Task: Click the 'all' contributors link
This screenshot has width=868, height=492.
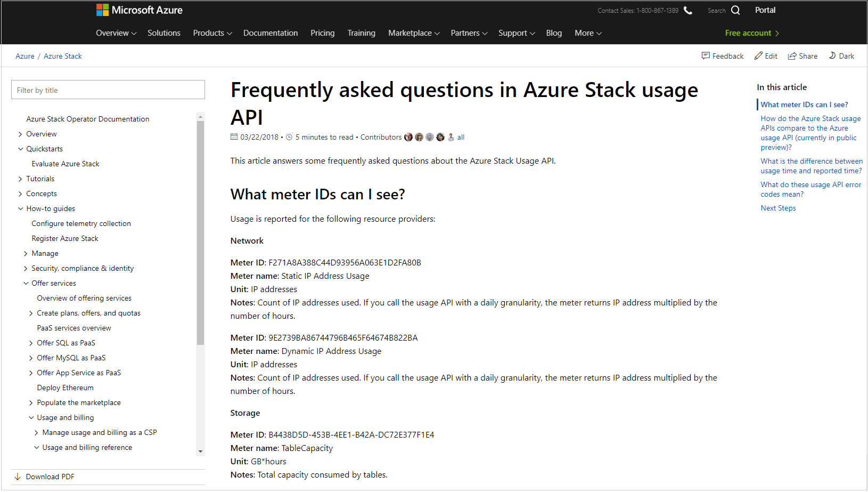Action: 461,137
